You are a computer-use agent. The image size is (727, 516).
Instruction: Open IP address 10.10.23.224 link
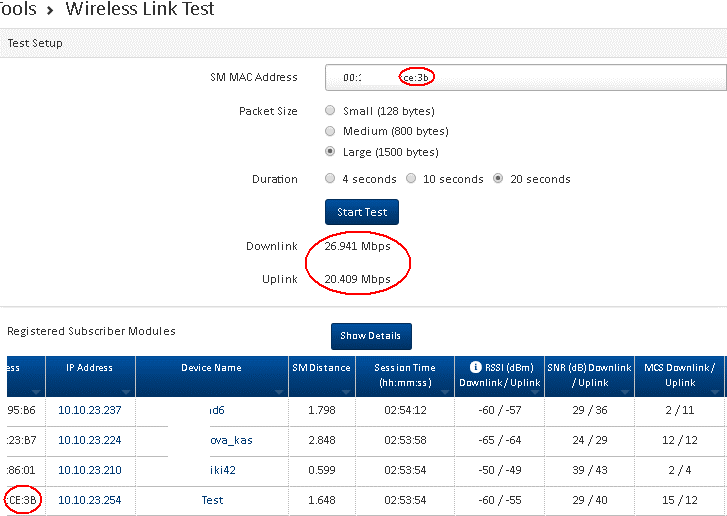(x=90, y=440)
